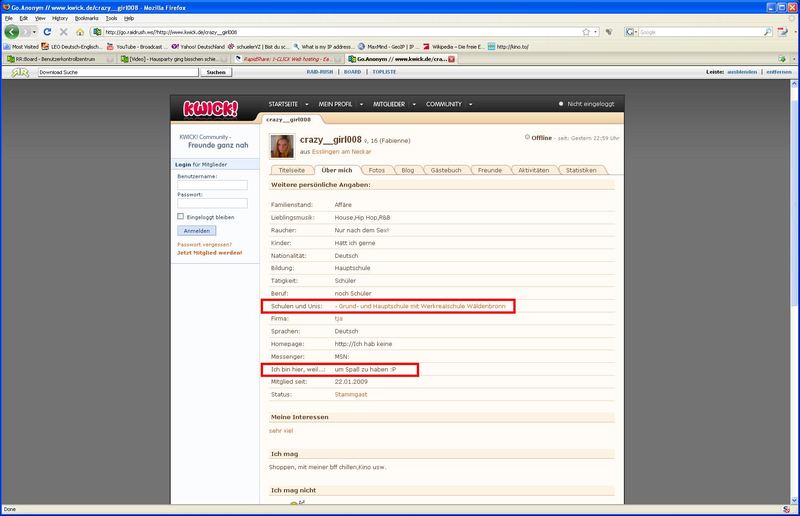Viewport: 800px width, 516px height.
Task: Click the RR raid-rush logo in toolbar
Action: click(x=20, y=72)
